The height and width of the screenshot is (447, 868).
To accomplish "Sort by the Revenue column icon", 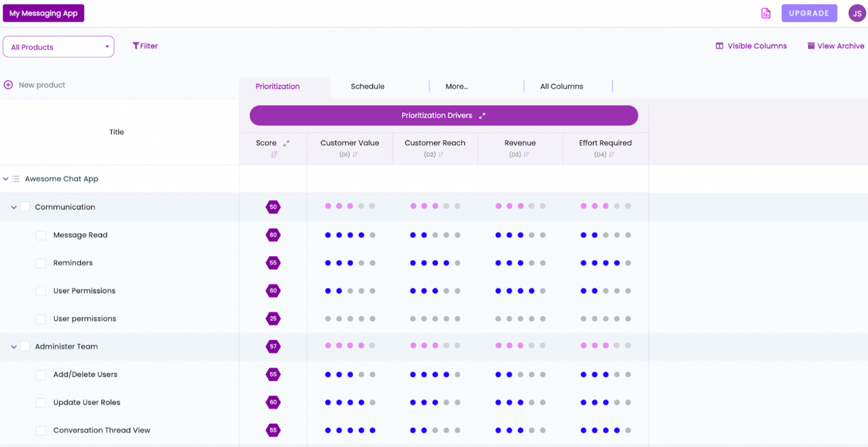I will point(526,155).
